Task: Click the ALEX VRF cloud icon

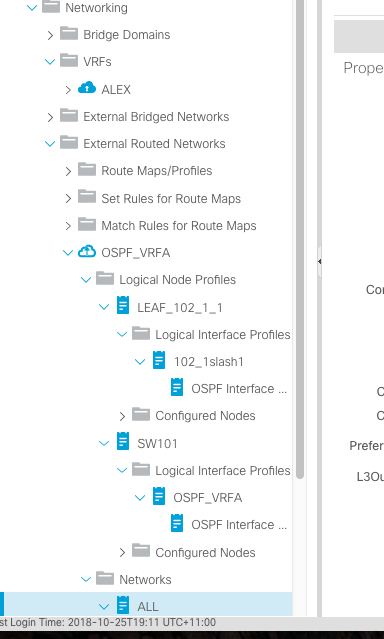Action: pyautogui.click(x=87, y=88)
